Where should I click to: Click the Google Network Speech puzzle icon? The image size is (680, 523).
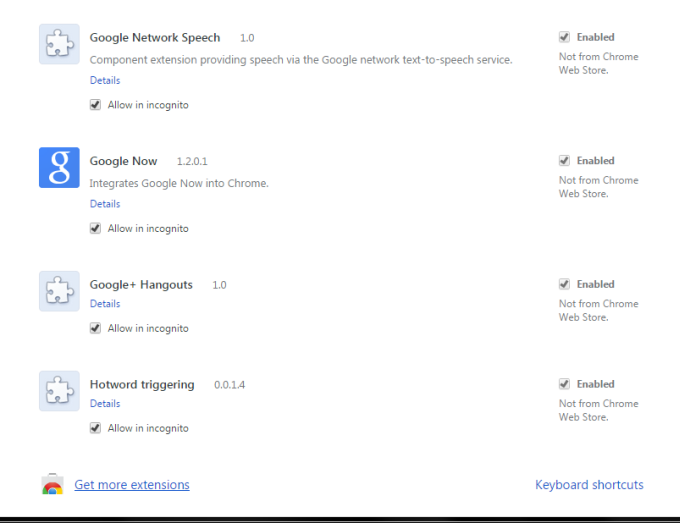(59, 44)
